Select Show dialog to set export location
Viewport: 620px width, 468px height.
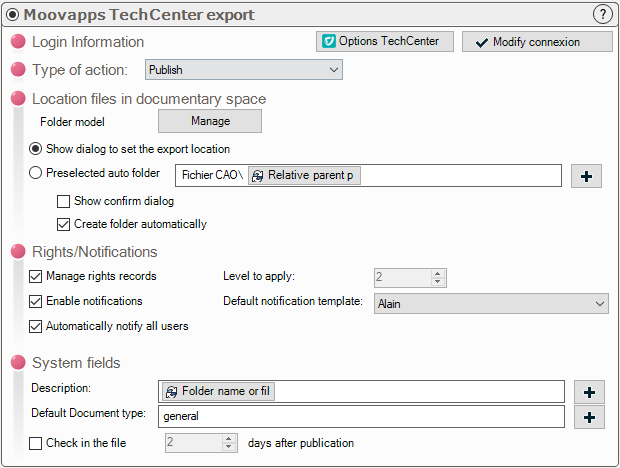(36, 148)
